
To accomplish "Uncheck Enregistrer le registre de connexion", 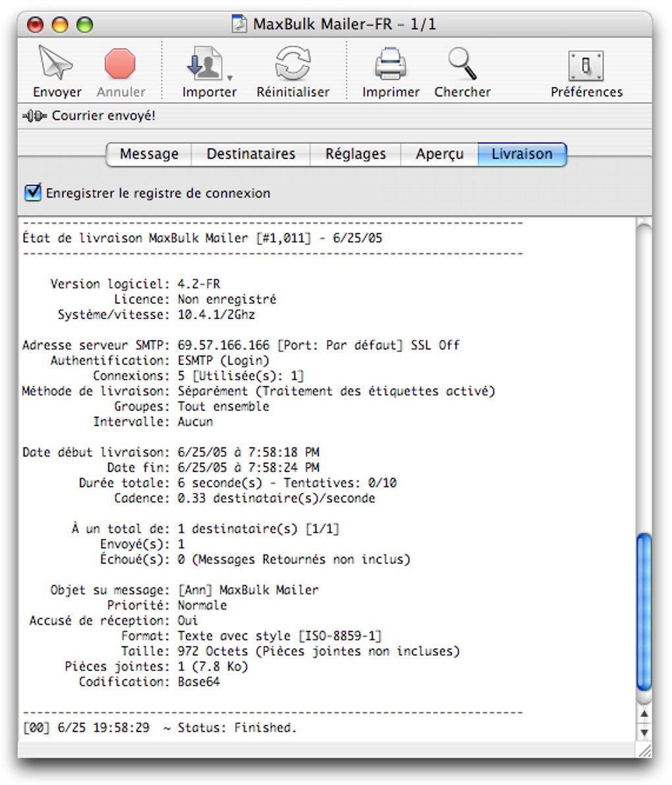I will click(33, 192).
